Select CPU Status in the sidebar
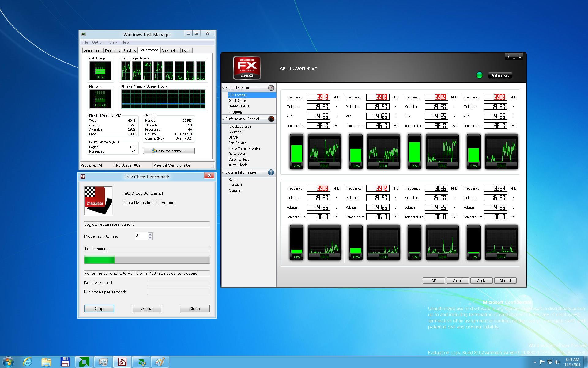The image size is (588, 368). [237, 95]
